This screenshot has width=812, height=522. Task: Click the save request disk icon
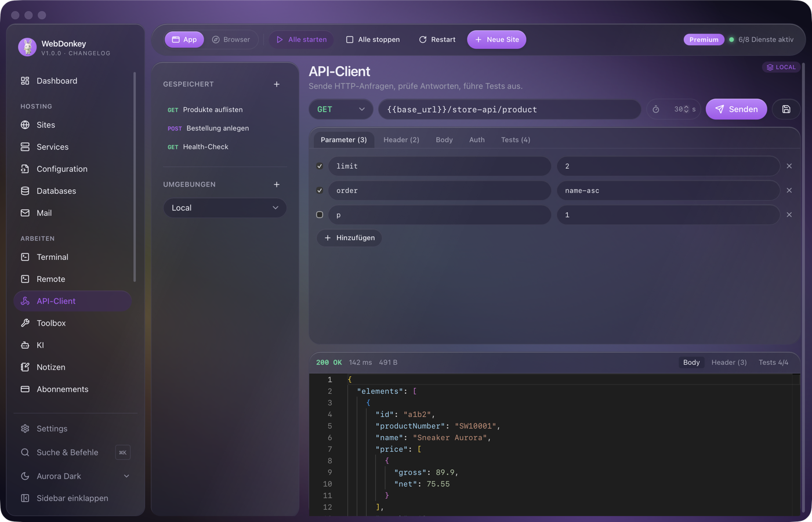[x=786, y=109]
